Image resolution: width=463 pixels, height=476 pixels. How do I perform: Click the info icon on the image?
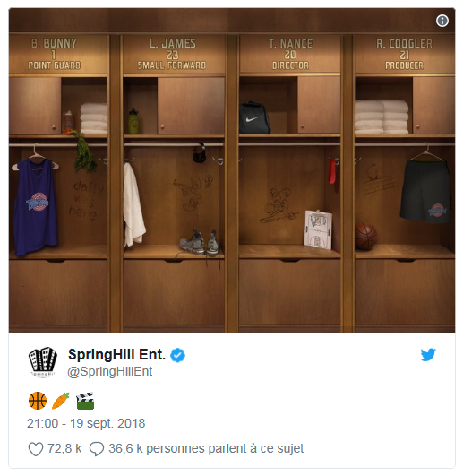442,21
